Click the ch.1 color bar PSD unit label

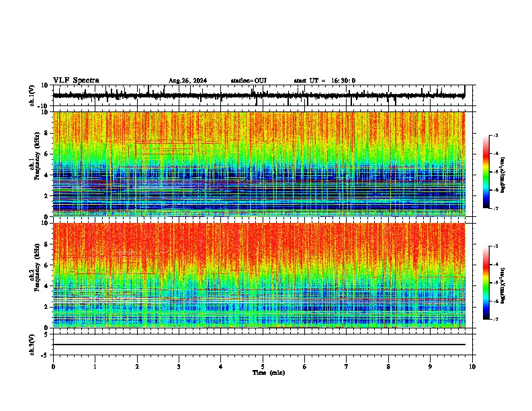click(x=503, y=175)
